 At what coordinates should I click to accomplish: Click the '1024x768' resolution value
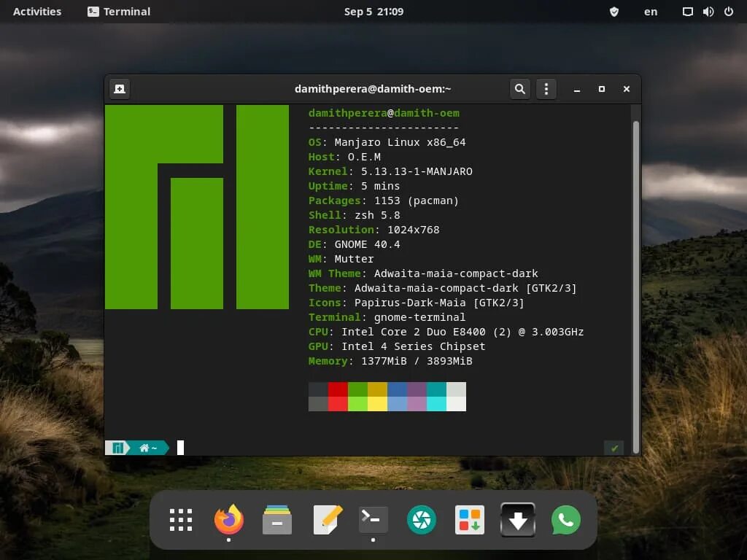[x=414, y=230]
